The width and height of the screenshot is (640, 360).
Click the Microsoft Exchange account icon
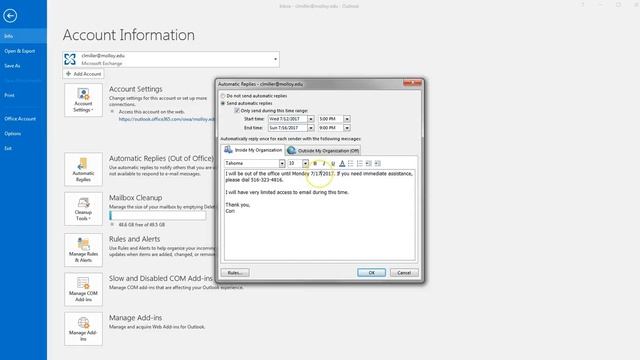(x=70, y=60)
